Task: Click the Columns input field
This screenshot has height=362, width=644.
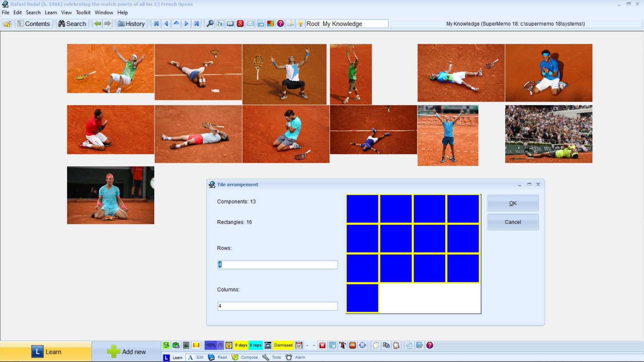Action: click(x=277, y=306)
